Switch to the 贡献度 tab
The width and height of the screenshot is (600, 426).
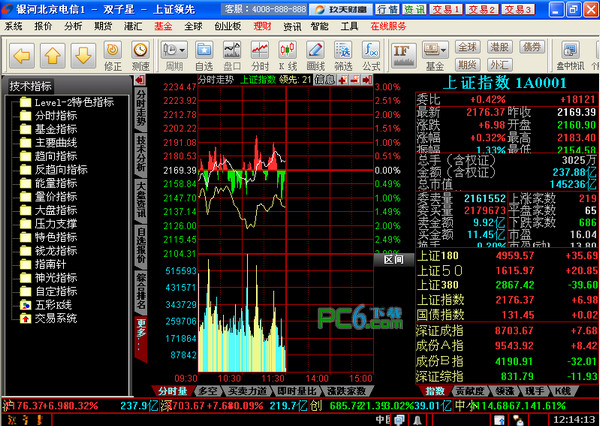tap(469, 391)
